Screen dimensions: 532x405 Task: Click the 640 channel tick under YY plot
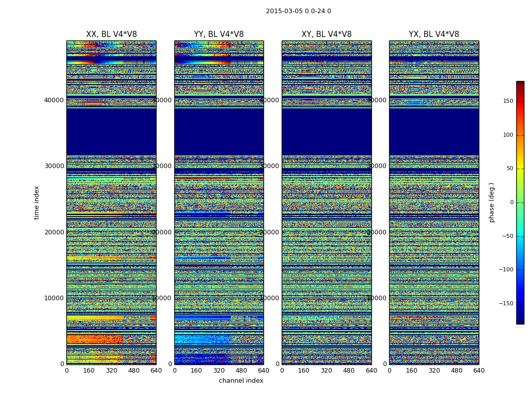point(263,371)
